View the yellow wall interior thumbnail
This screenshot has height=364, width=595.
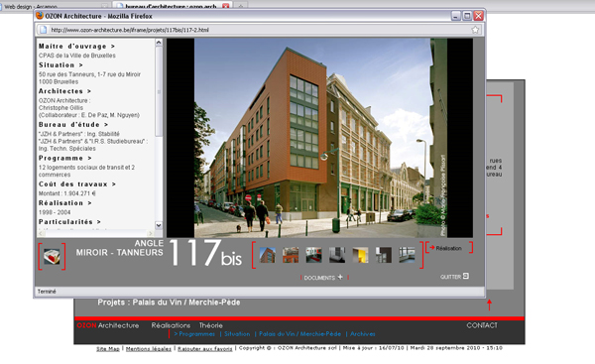click(x=360, y=255)
